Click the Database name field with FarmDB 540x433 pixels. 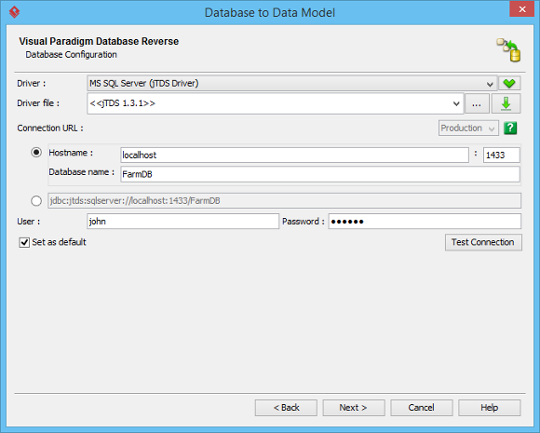tap(320, 174)
